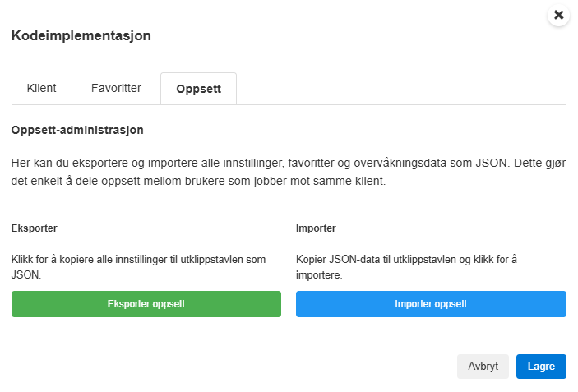This screenshot has height=392, width=578.
Task: Select the Oppsett tab
Action: coord(198,89)
